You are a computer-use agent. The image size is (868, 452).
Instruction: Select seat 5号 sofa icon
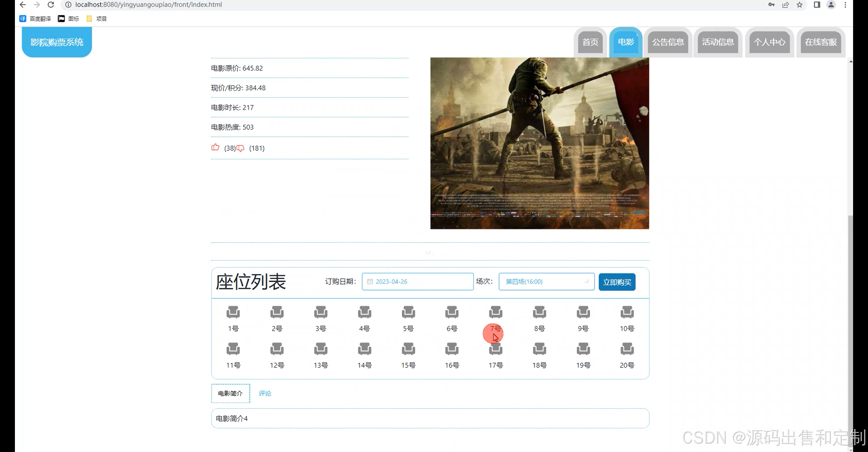tap(408, 312)
